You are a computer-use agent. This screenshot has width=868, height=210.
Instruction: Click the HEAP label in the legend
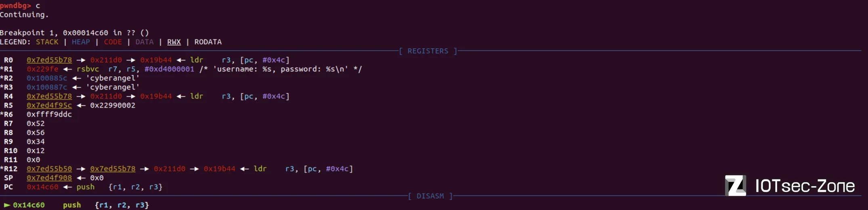81,42
